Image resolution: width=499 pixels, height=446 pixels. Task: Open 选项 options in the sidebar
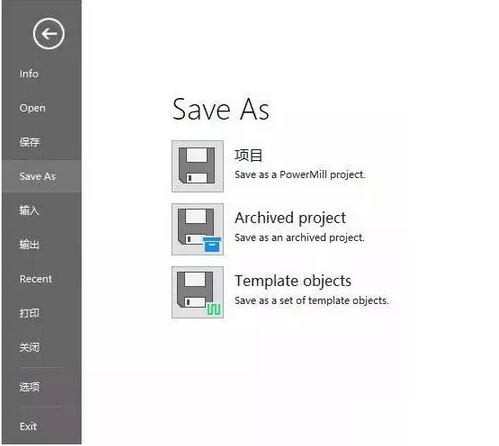[29, 387]
